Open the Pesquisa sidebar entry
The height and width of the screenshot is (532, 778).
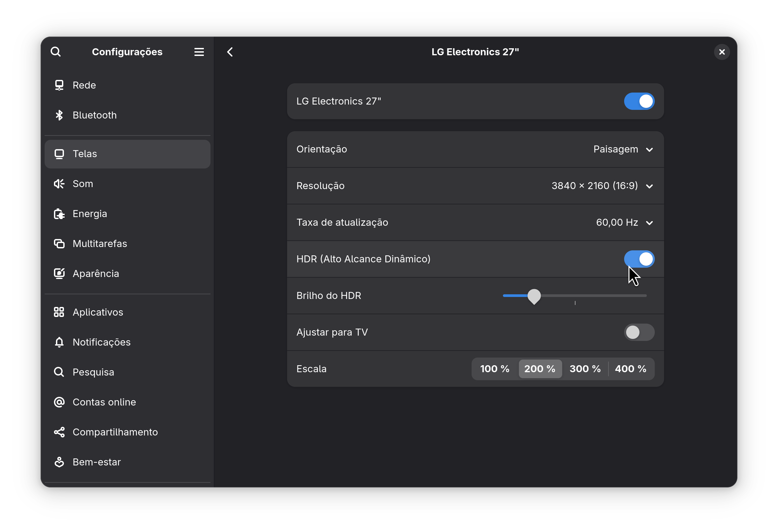[x=128, y=372]
